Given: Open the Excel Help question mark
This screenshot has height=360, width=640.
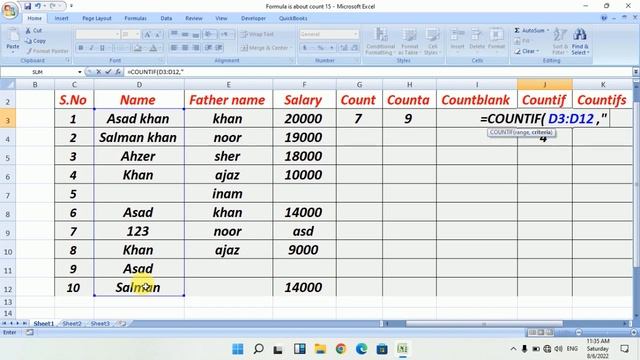Looking at the screenshot, I should (x=604, y=18).
